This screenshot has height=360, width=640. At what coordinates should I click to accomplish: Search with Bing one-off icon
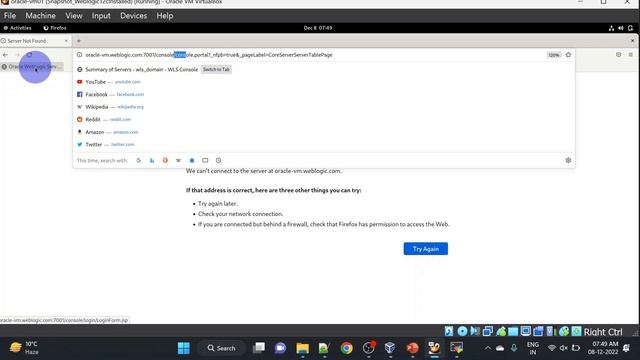click(152, 160)
